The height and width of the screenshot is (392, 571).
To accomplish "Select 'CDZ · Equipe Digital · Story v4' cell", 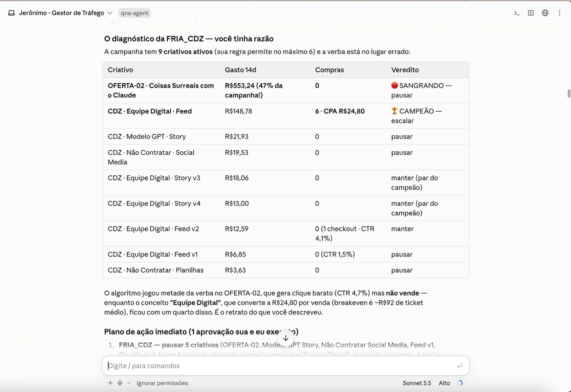I will pos(154,203).
